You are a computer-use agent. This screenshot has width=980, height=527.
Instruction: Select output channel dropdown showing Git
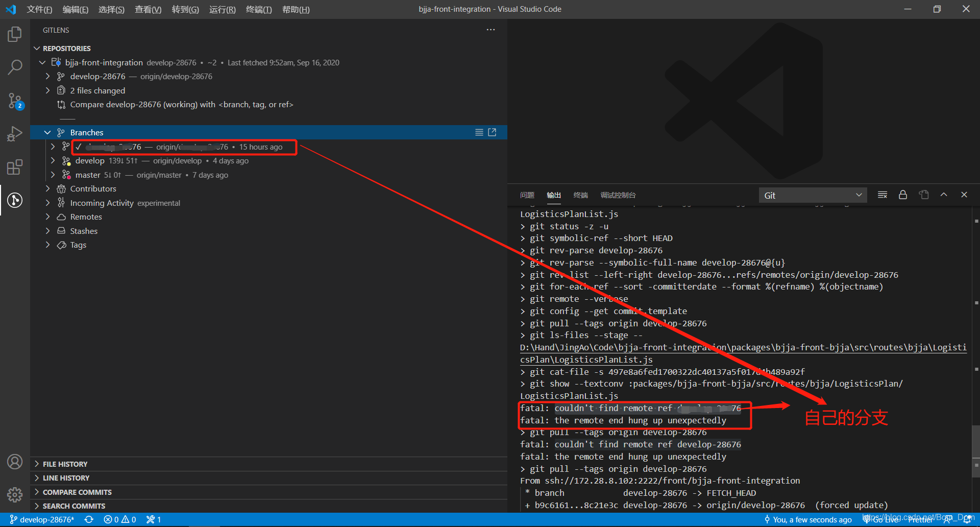click(x=813, y=195)
